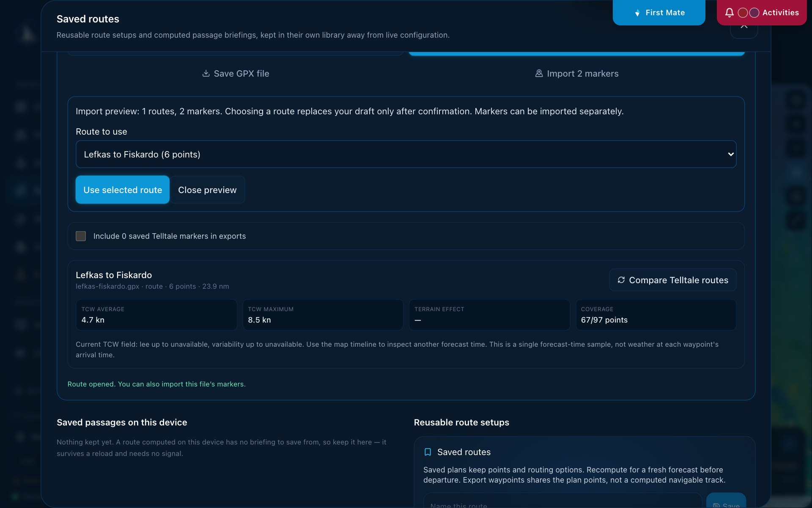The height and width of the screenshot is (508, 812).
Task: Click the First Mate sparkle icon
Action: [x=637, y=13]
